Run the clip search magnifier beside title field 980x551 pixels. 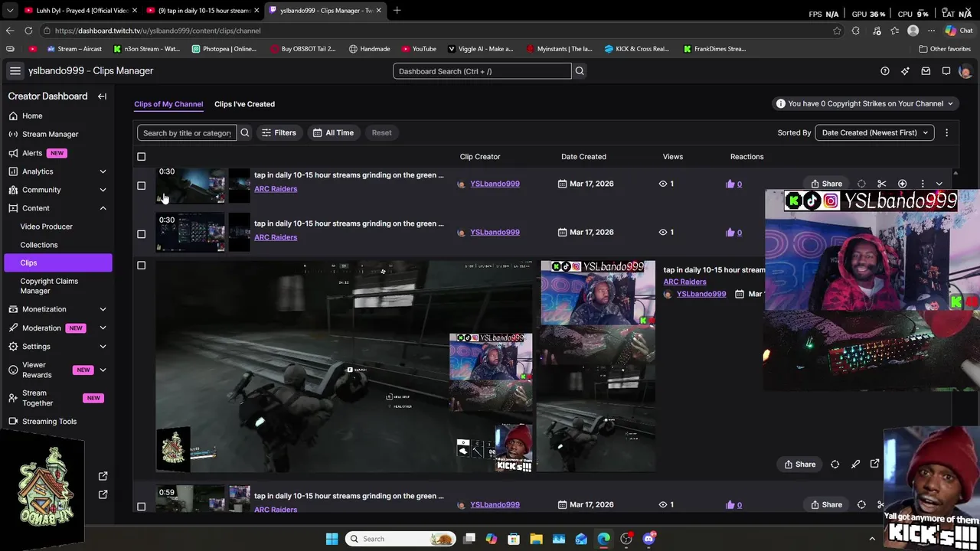pyautogui.click(x=245, y=132)
